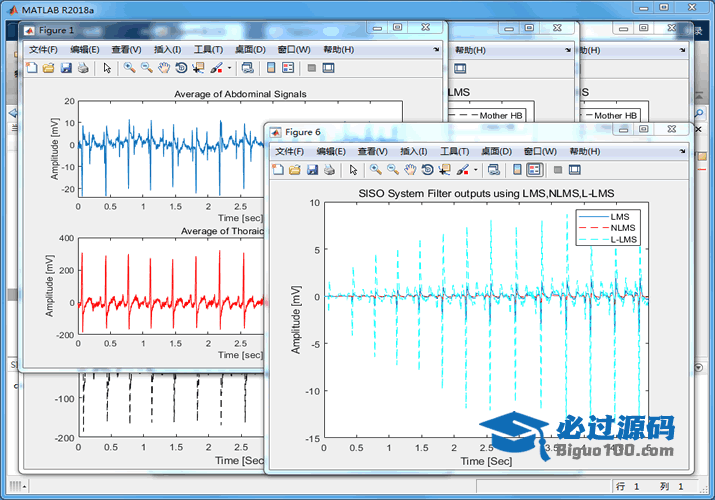Click New Figure icon in Figure 6 toolbar
The height and width of the screenshot is (500, 715).
coord(278,170)
